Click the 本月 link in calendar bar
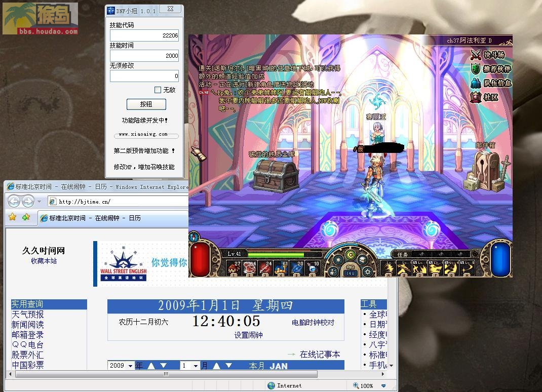Screen dimensions: 542x392 [256, 366]
